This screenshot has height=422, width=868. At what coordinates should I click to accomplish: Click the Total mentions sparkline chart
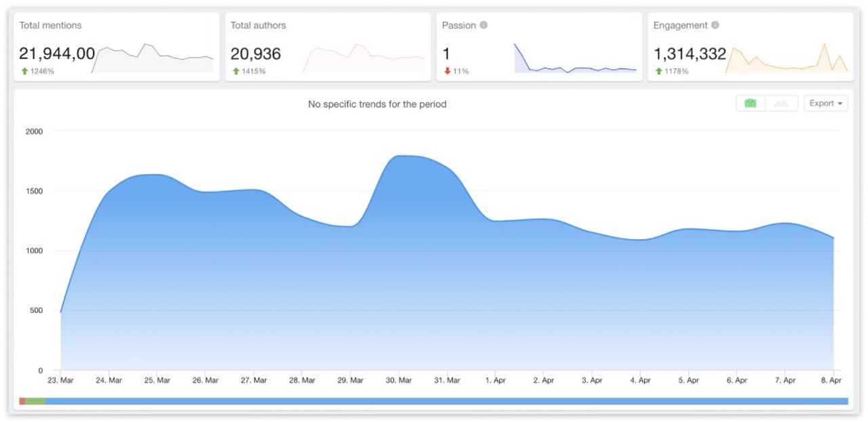pyautogui.click(x=153, y=58)
